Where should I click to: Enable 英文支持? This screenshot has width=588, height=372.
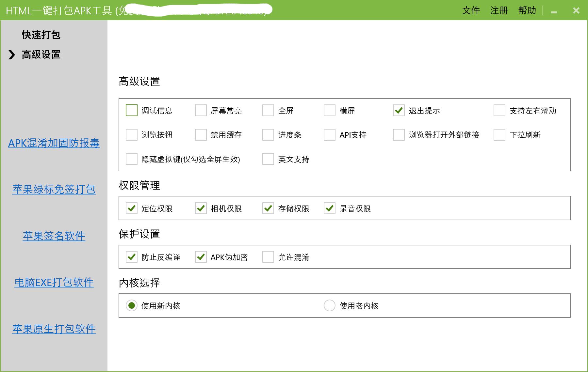point(268,159)
